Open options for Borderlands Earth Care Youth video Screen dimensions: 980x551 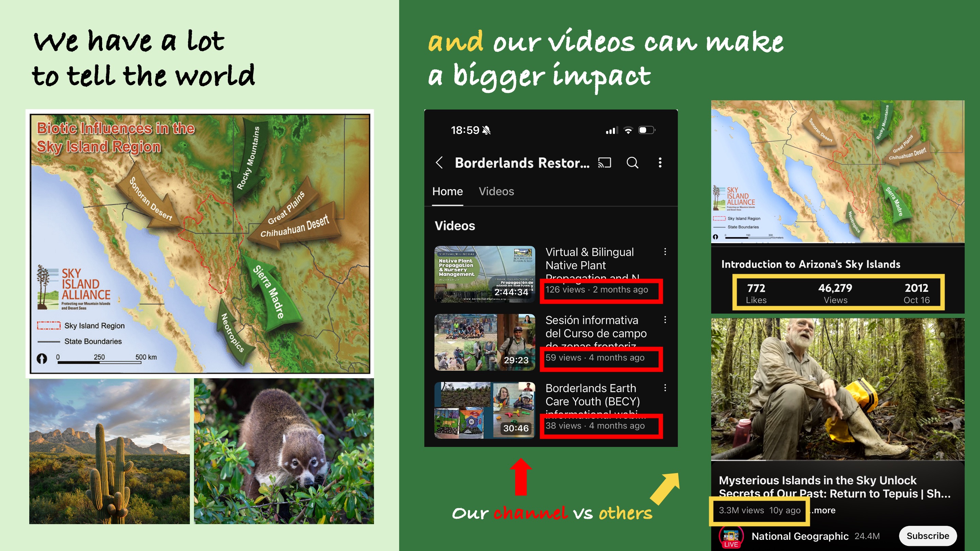click(x=665, y=388)
